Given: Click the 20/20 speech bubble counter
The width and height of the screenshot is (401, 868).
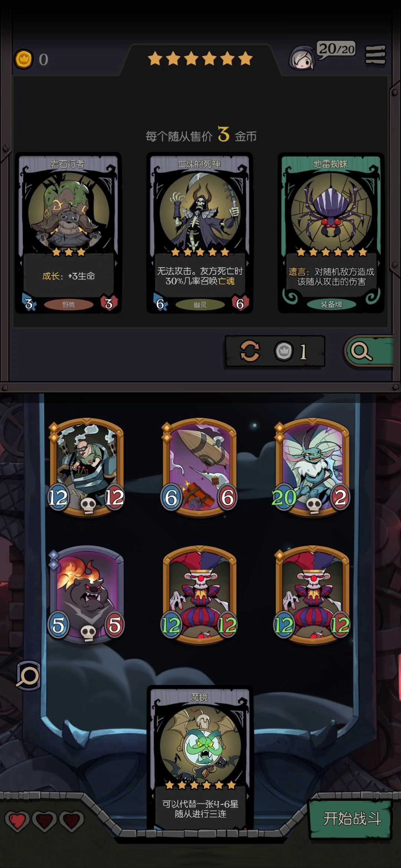Looking at the screenshot, I should pos(336,49).
